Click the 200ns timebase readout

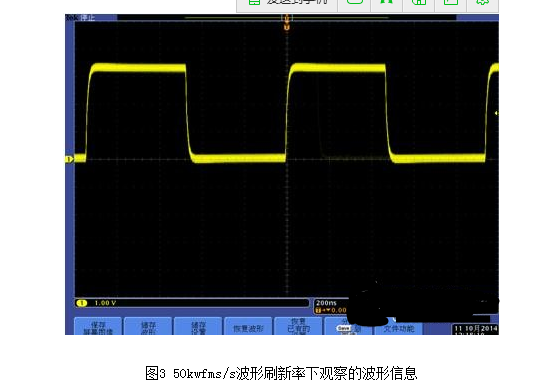pyautogui.click(x=326, y=303)
